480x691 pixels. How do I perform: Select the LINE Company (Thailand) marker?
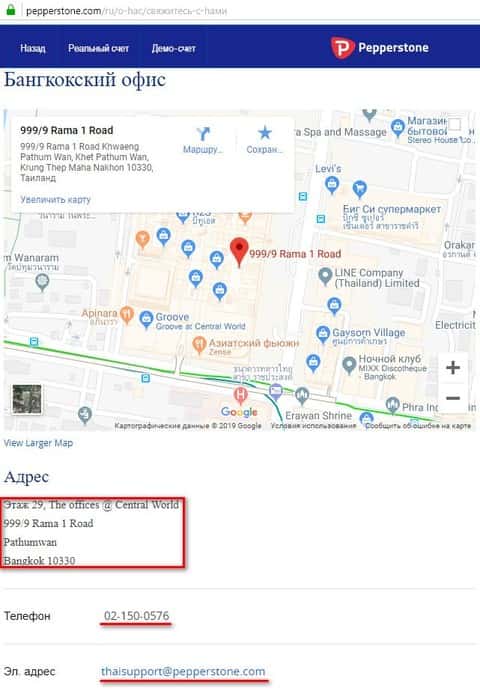pyautogui.click(x=325, y=276)
